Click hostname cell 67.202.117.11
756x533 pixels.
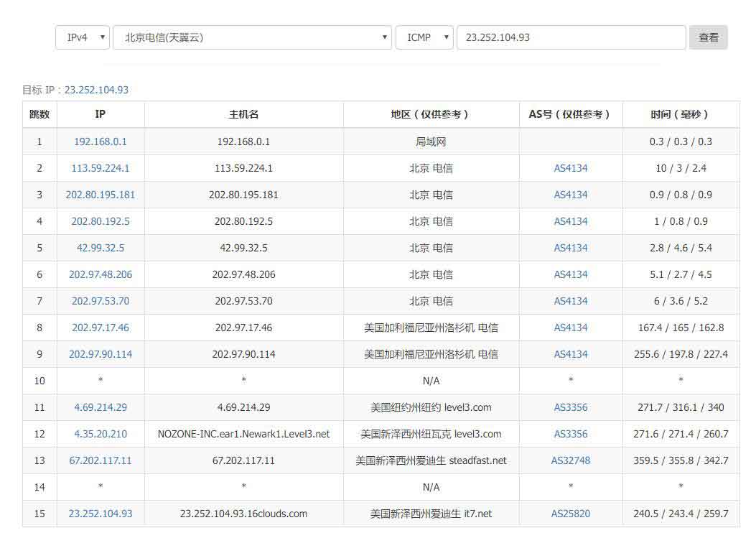[243, 460]
